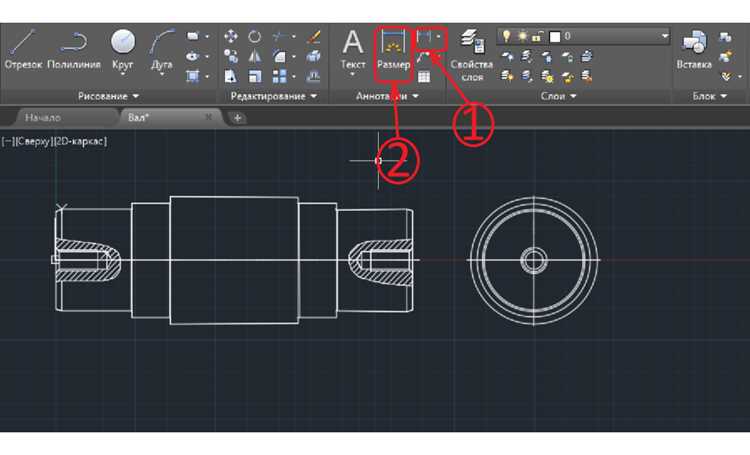Use the Stretch tool icon
The height and width of the screenshot is (455, 750).
(x=231, y=76)
